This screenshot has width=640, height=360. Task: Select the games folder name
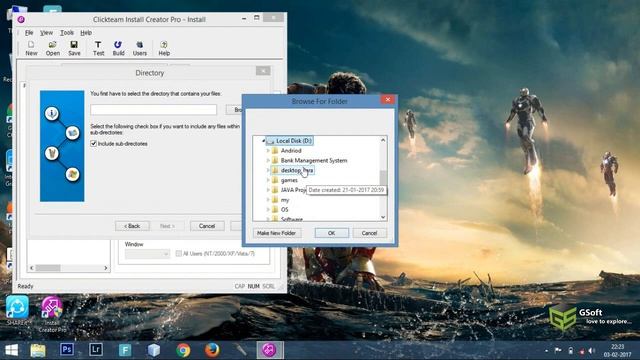tap(289, 180)
